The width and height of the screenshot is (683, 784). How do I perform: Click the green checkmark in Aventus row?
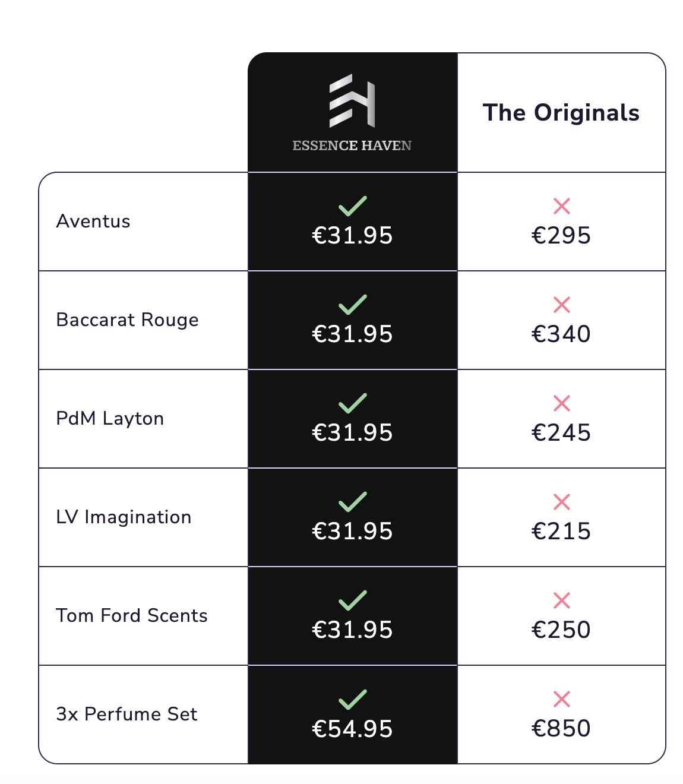353,206
